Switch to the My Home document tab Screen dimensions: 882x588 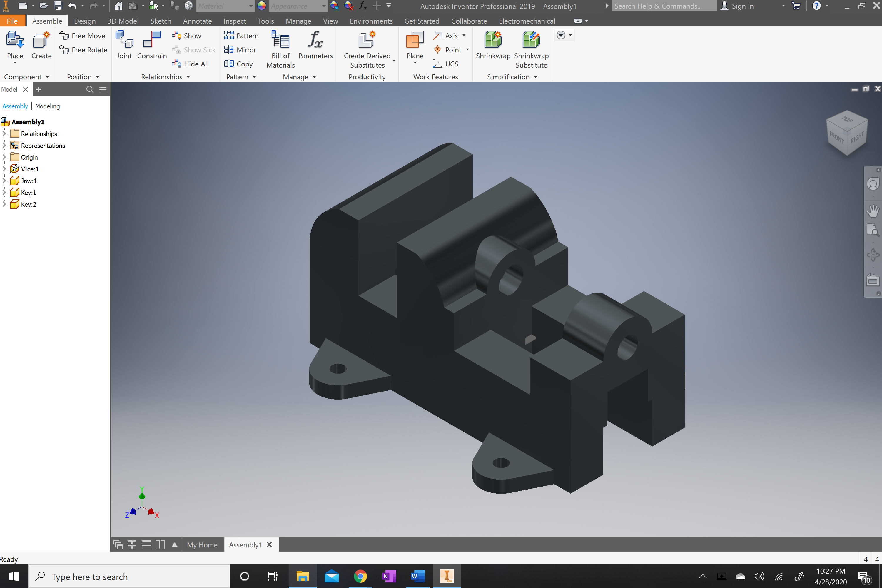[x=202, y=544]
